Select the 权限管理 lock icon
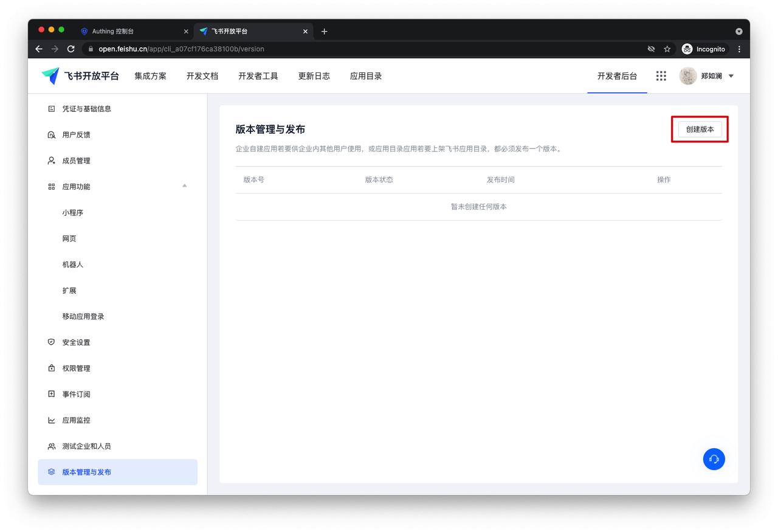Screen dimensions: 778x532 pos(51,368)
